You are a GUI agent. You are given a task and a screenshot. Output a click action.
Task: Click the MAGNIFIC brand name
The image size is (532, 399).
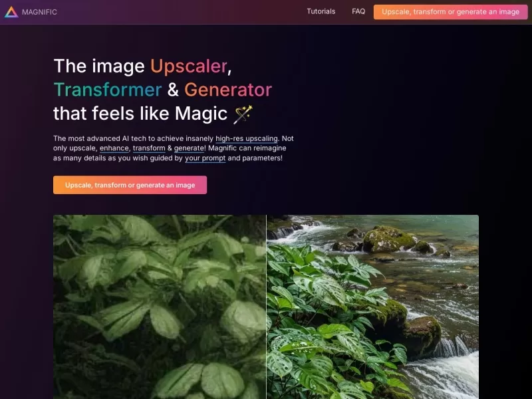[x=39, y=12]
